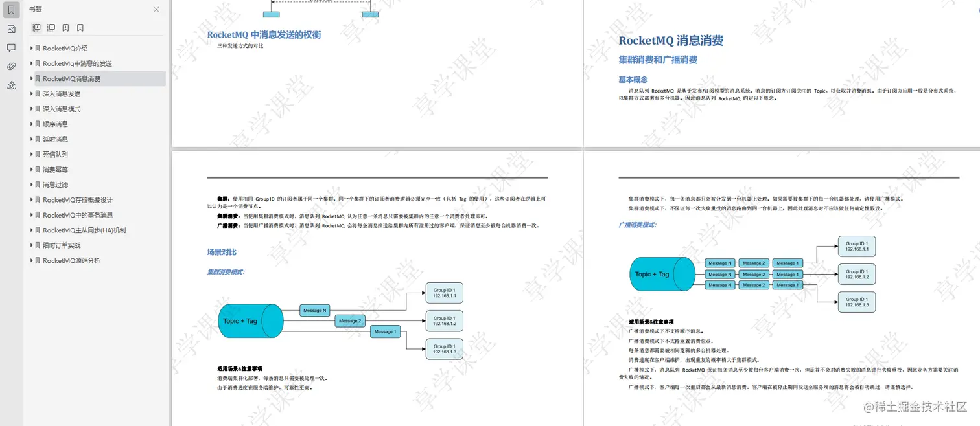The height and width of the screenshot is (426, 980).
Task: Expand the RocketMq中消息的发送 bookmark arrow
Action: click(31, 63)
